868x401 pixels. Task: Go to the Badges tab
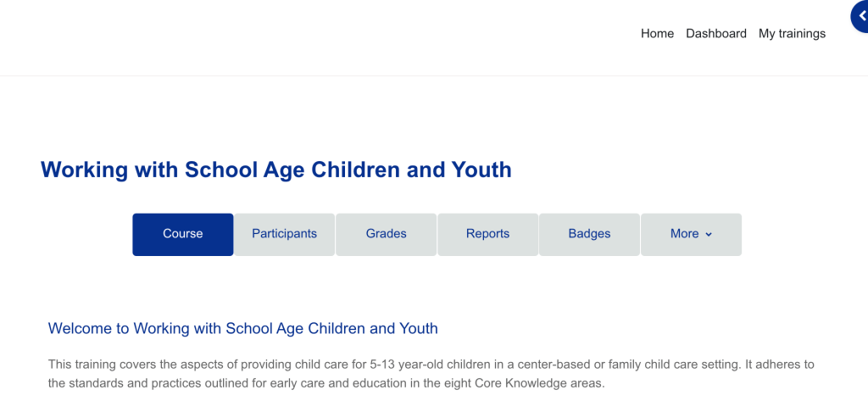tap(589, 234)
